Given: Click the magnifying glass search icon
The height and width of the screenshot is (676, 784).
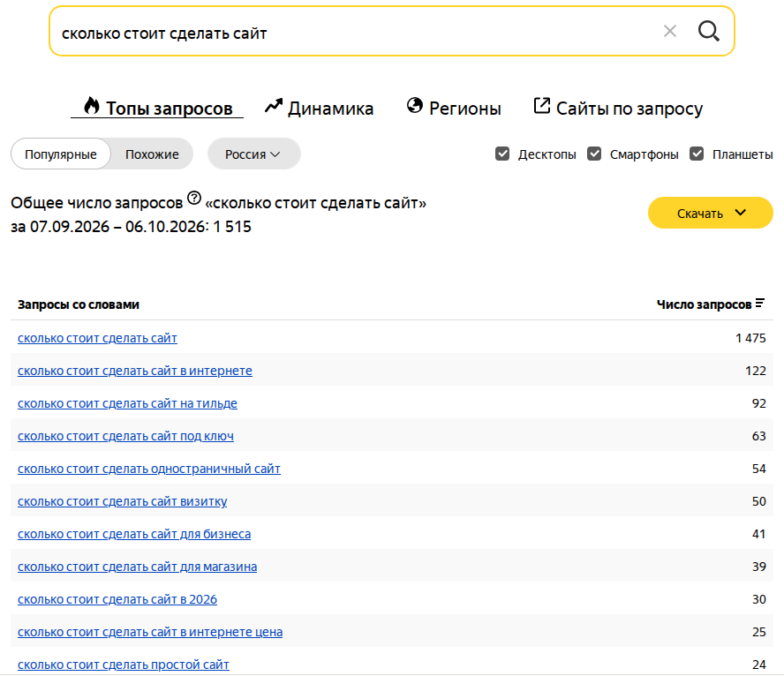Looking at the screenshot, I should click(x=708, y=31).
